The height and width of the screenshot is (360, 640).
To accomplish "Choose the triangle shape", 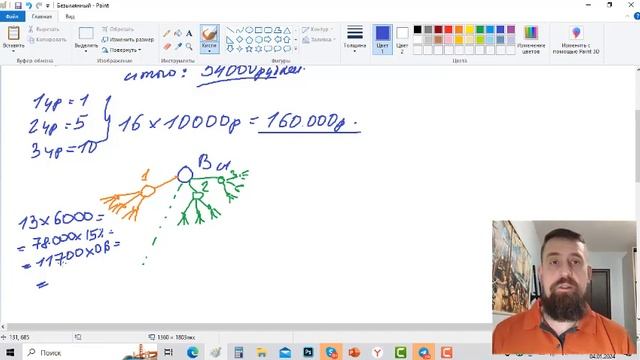I will (x=287, y=30).
